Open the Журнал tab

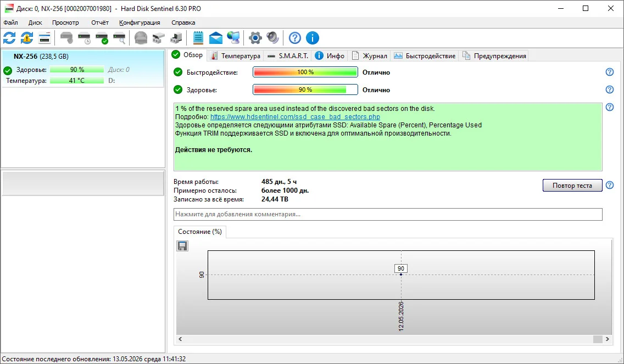coord(369,56)
